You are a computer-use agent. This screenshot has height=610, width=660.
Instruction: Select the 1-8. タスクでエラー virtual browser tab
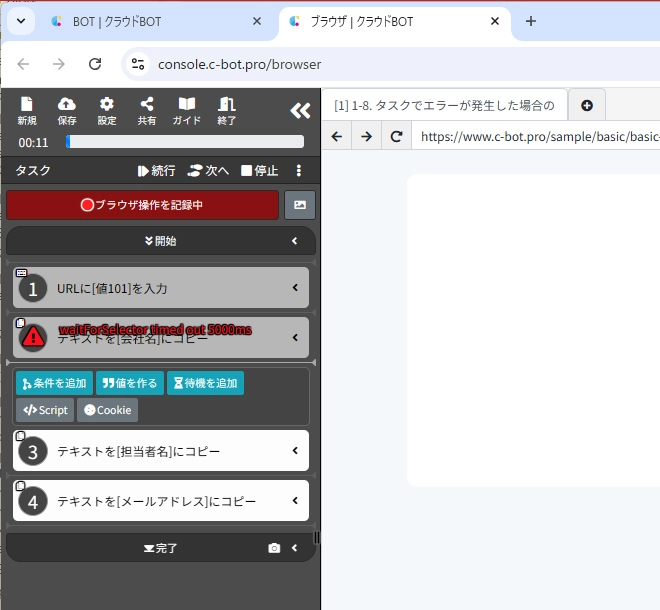click(x=444, y=105)
